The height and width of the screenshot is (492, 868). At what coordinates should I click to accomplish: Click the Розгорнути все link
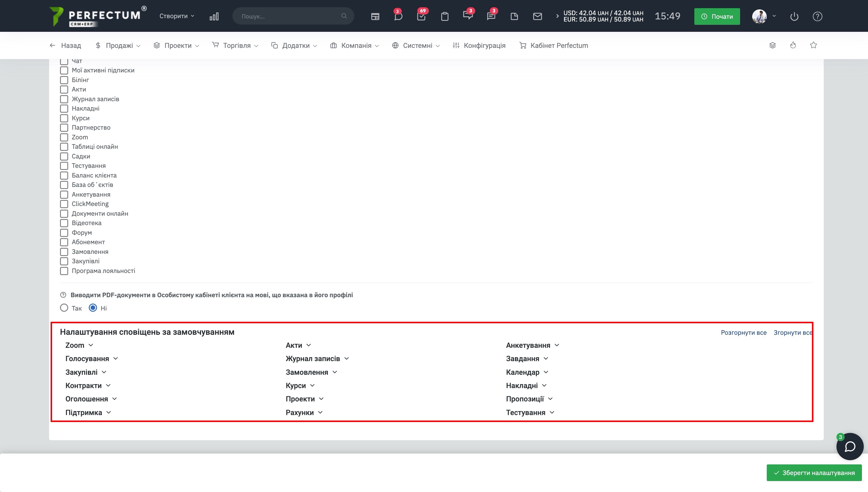click(743, 333)
